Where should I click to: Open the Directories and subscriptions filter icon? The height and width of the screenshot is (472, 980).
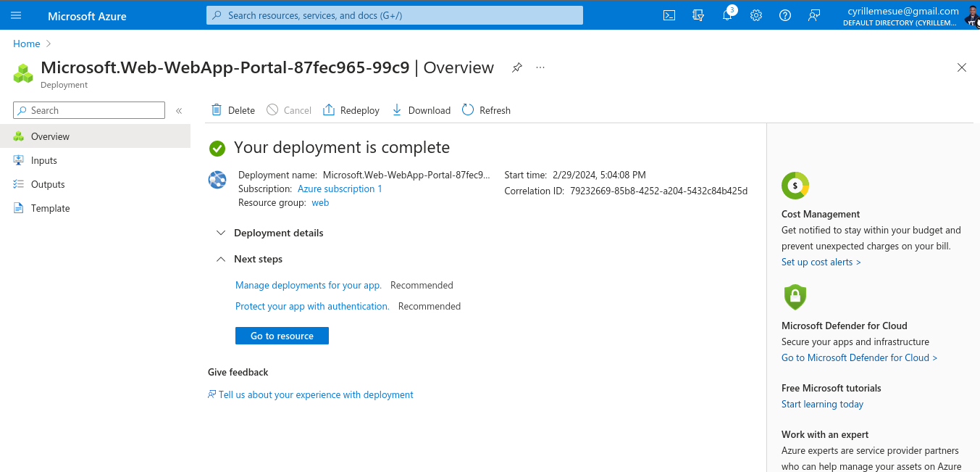(698, 15)
